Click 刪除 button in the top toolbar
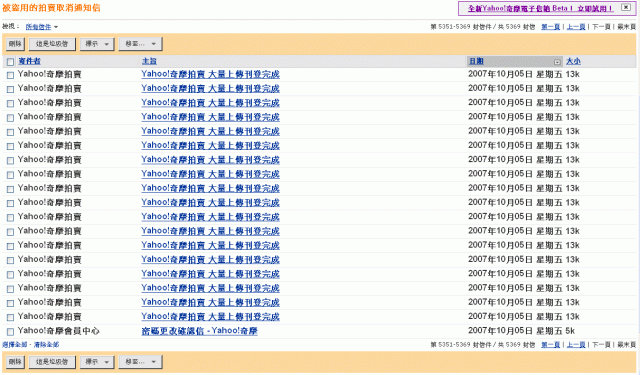 (15, 44)
